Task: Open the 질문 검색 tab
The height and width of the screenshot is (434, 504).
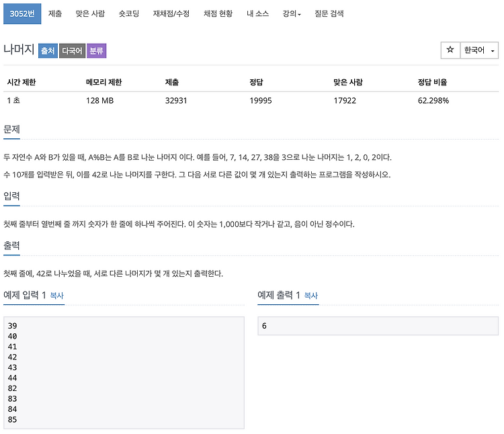Action: 329,13
